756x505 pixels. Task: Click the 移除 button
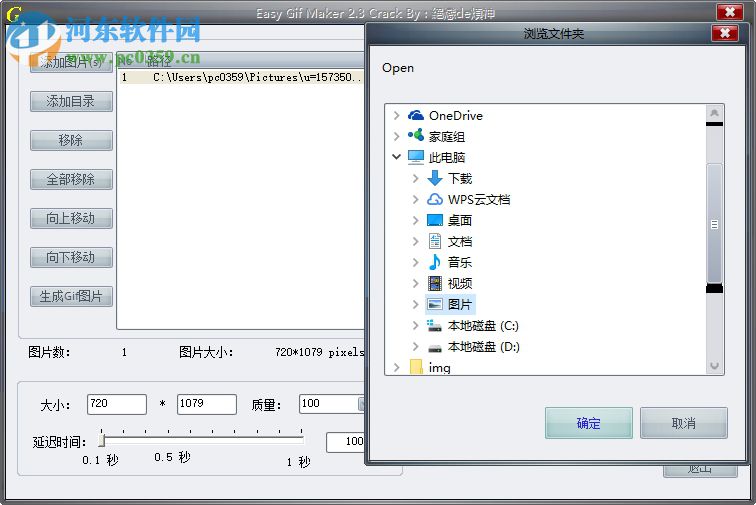pos(71,140)
